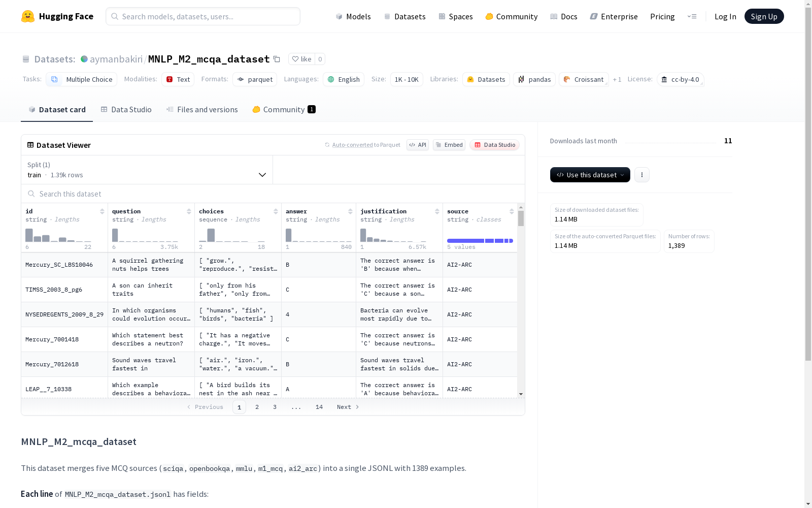Click the id lengths histogram
812x508 pixels.
tap(58, 235)
